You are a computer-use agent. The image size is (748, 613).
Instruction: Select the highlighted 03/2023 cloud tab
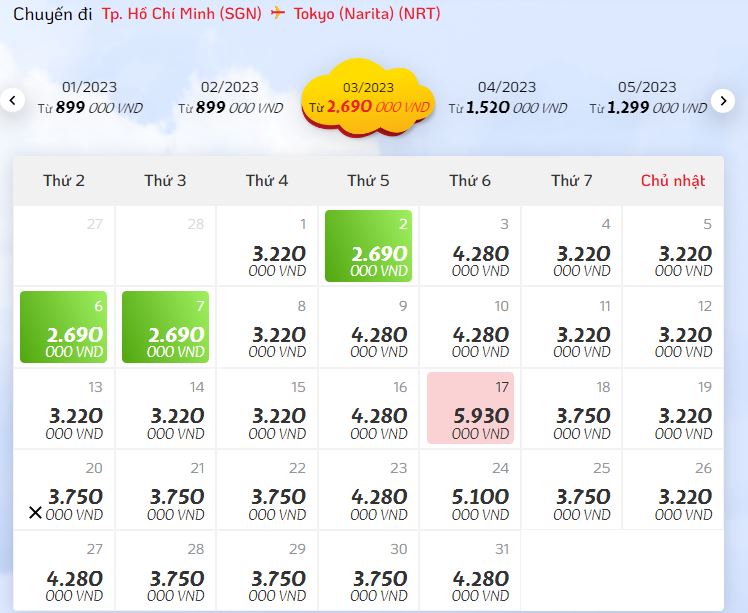click(368, 98)
